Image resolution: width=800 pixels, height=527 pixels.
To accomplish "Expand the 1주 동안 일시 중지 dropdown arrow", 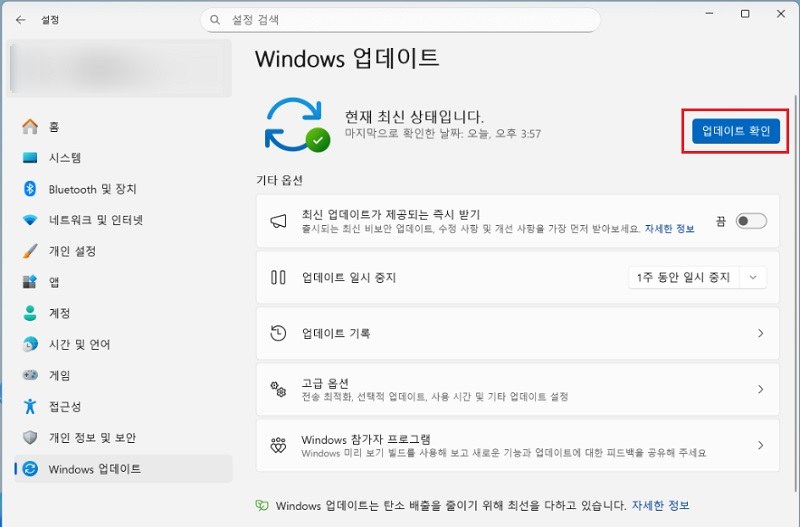I will click(x=753, y=278).
